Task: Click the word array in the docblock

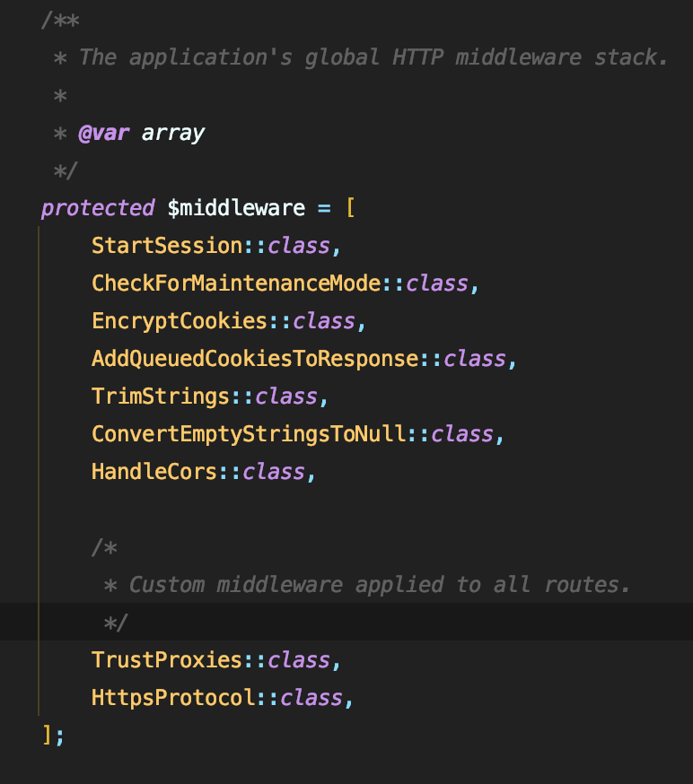Action: (173, 134)
